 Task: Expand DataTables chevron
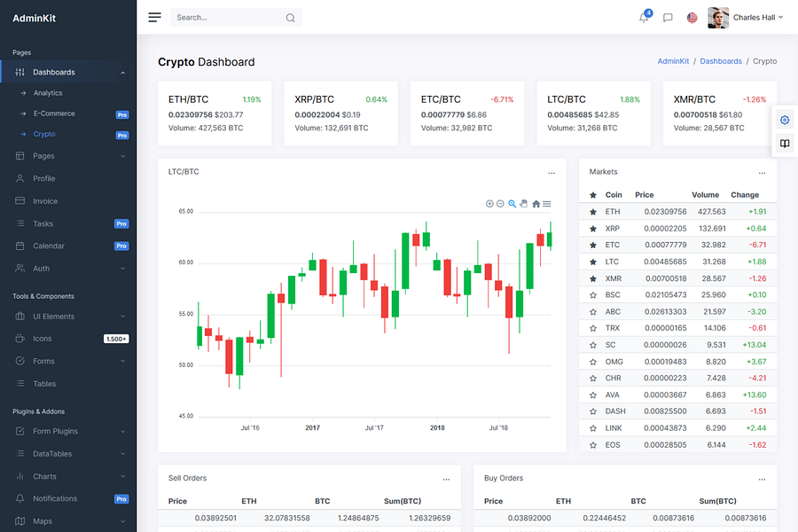pyautogui.click(x=122, y=454)
